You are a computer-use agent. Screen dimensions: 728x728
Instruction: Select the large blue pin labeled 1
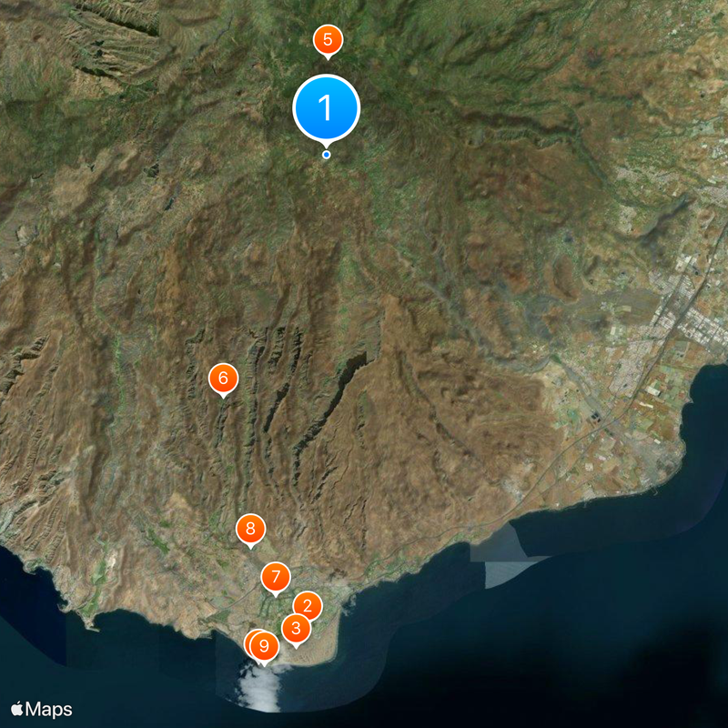point(325,107)
